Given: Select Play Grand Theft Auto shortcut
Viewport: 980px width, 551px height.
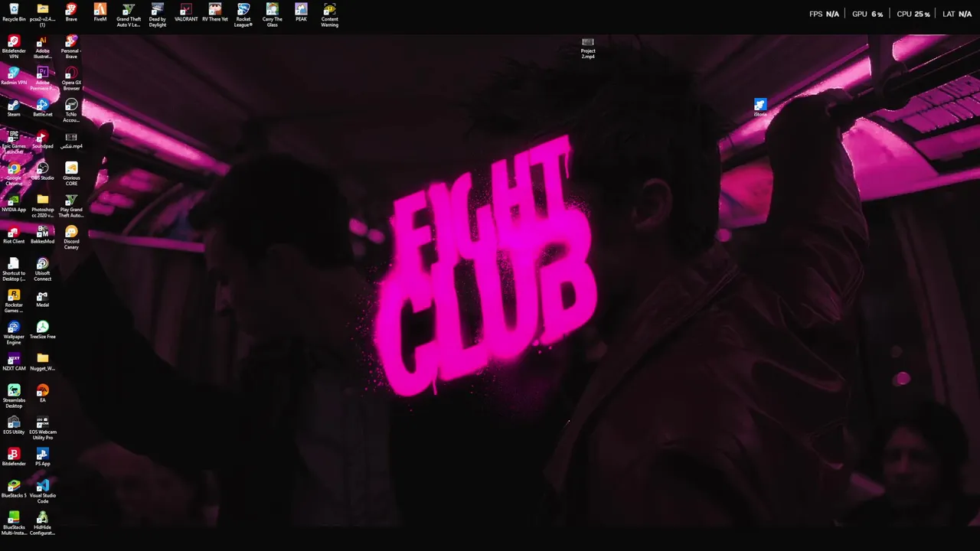Looking at the screenshot, I should pos(71,206).
